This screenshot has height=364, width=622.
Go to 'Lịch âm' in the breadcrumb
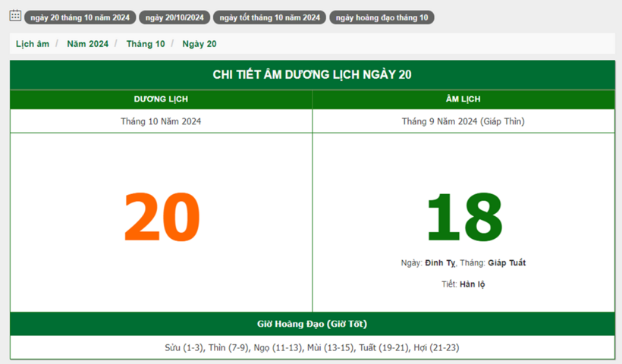[33, 44]
